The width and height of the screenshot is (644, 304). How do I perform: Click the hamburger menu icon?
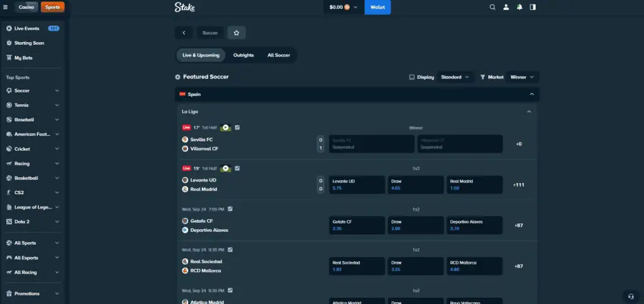6,8
